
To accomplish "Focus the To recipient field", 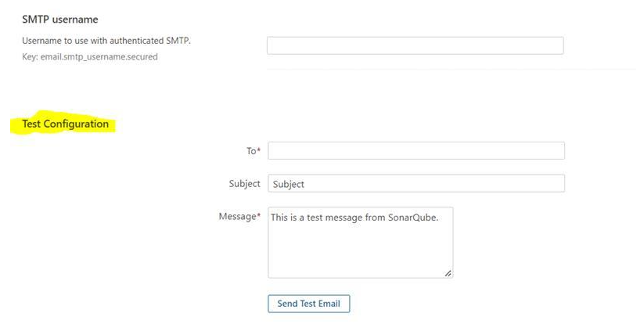I will [x=416, y=151].
